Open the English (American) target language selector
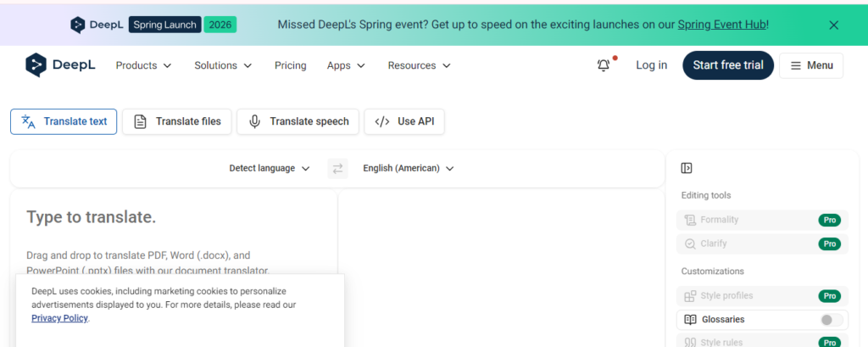 tap(409, 169)
